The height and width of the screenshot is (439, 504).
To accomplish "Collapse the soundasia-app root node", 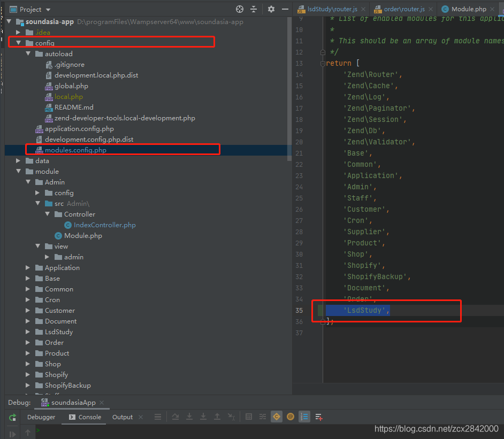I will click(x=9, y=21).
